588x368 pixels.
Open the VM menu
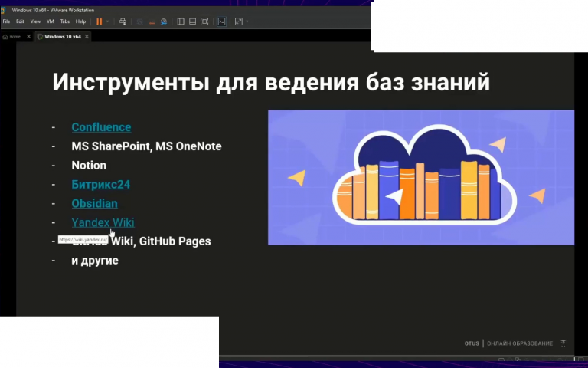[51, 21]
